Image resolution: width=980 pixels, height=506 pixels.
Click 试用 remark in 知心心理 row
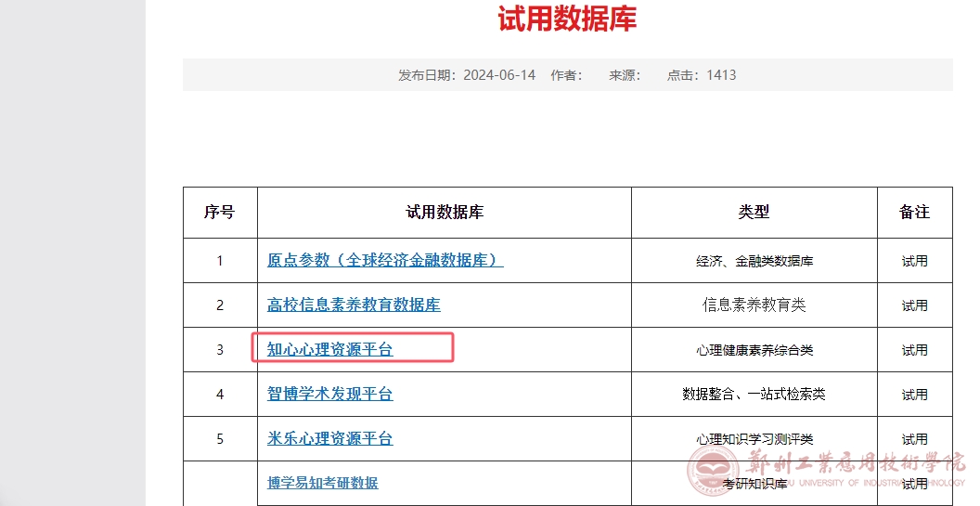(x=914, y=350)
